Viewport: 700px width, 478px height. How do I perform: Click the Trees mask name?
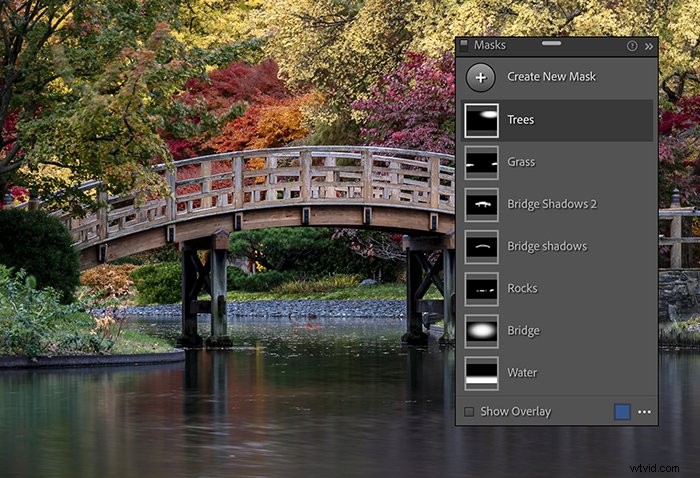coord(521,120)
